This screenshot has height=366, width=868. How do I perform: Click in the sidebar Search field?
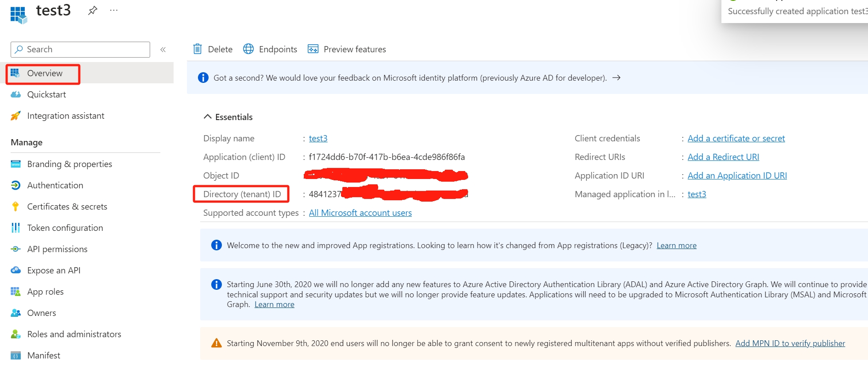(84, 50)
